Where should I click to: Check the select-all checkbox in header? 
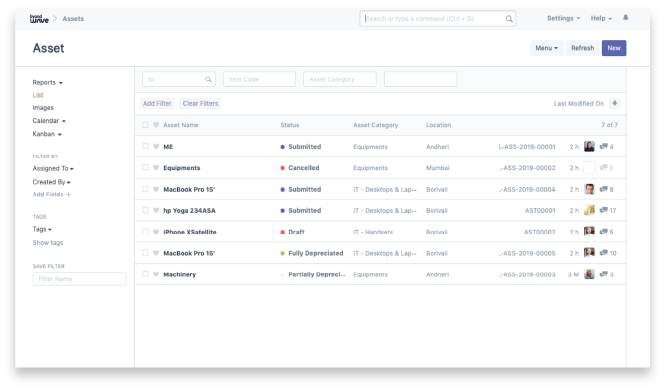145,125
